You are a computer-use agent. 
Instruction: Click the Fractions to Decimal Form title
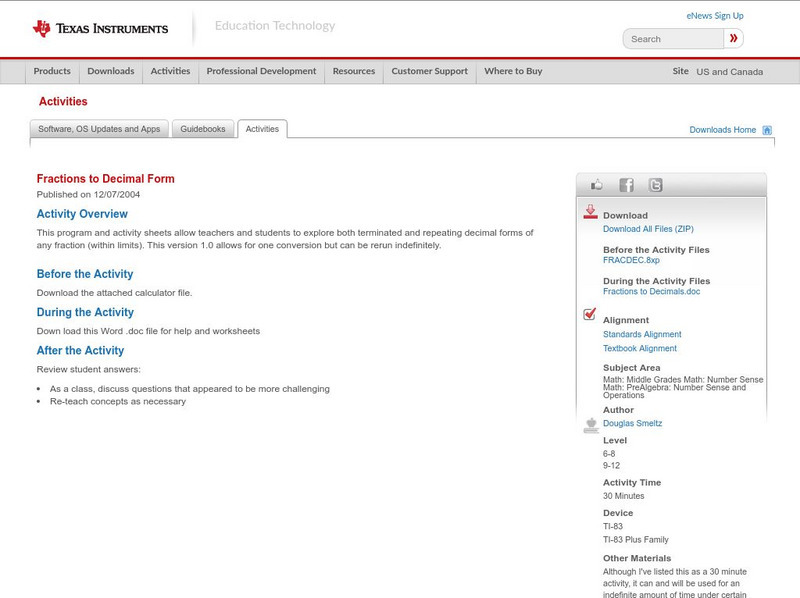(x=106, y=179)
